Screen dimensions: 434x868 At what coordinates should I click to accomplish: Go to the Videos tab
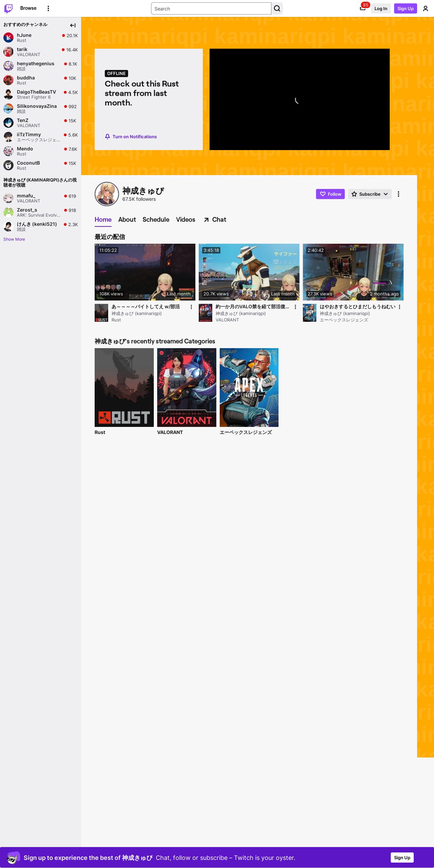[x=186, y=220]
